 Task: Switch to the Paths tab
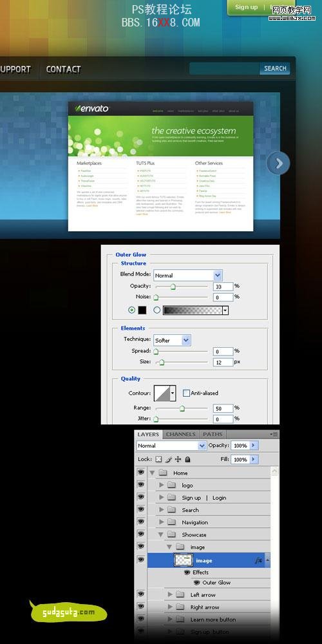pos(213,434)
